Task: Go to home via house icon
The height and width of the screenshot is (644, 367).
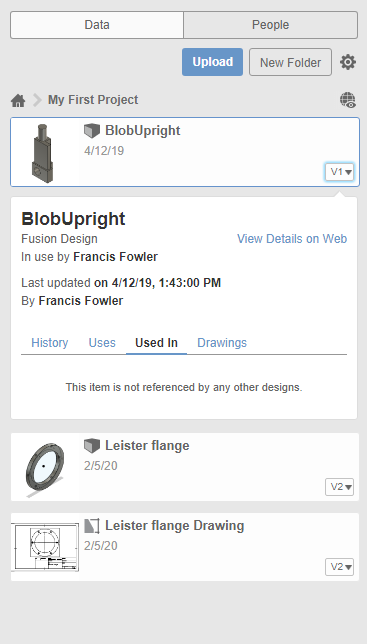Action: click(x=18, y=100)
